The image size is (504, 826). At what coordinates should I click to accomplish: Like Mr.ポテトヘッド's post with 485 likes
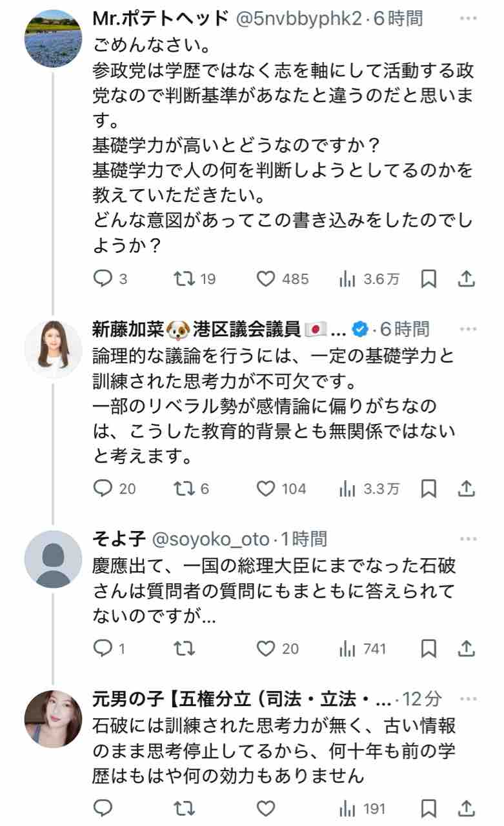(x=266, y=279)
